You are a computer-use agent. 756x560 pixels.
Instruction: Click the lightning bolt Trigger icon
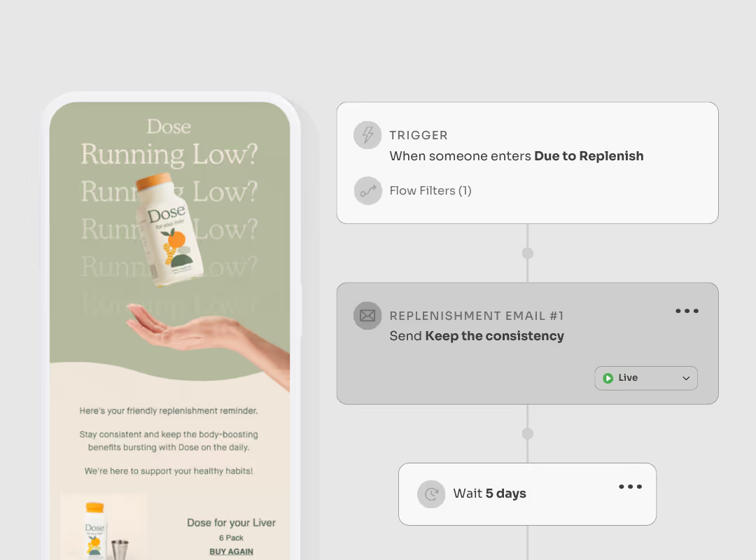pyautogui.click(x=367, y=135)
